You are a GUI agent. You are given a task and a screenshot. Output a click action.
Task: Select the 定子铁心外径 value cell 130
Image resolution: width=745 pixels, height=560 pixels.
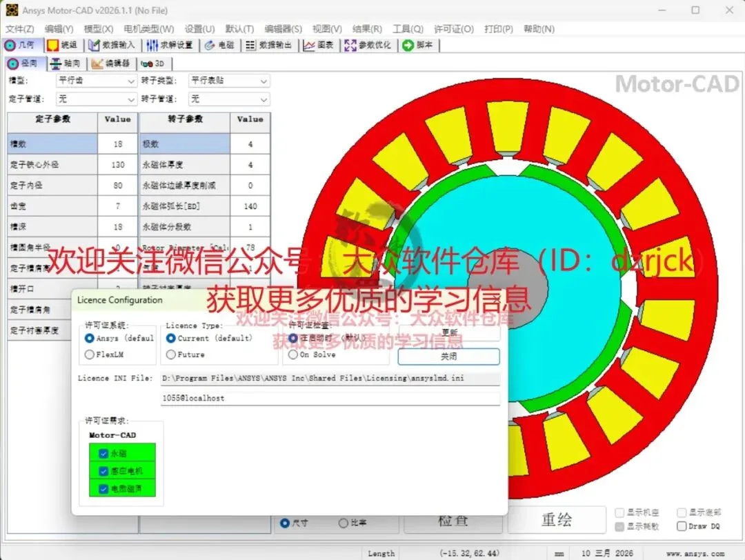[x=118, y=165]
